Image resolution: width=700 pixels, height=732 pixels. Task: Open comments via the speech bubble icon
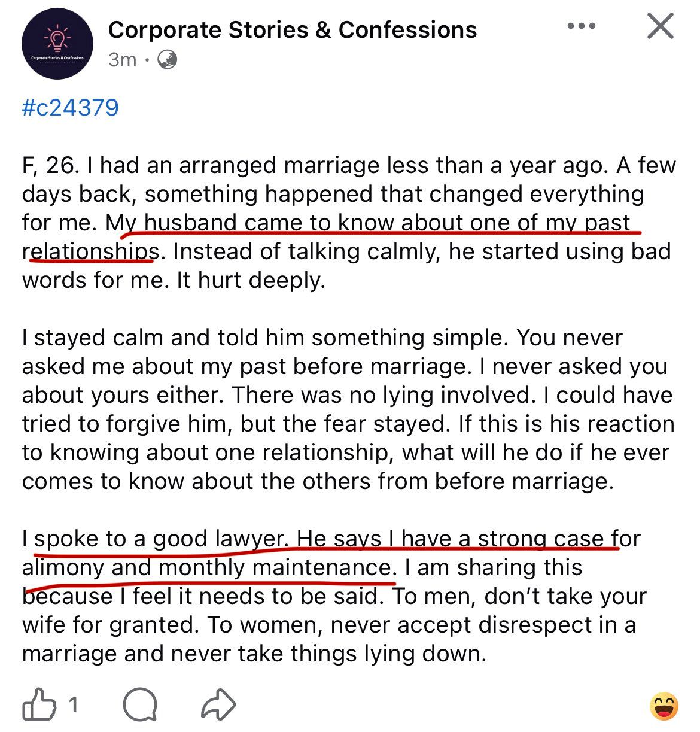pos(140,704)
